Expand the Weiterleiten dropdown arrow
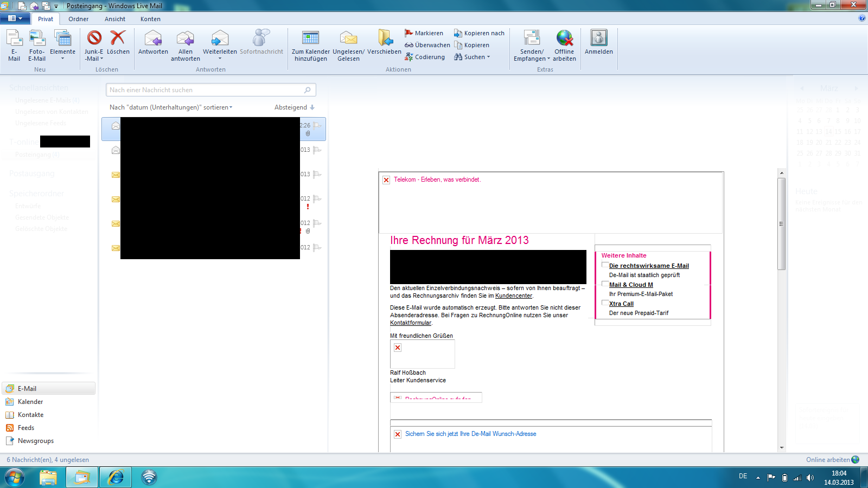The image size is (868, 488). coord(220,59)
